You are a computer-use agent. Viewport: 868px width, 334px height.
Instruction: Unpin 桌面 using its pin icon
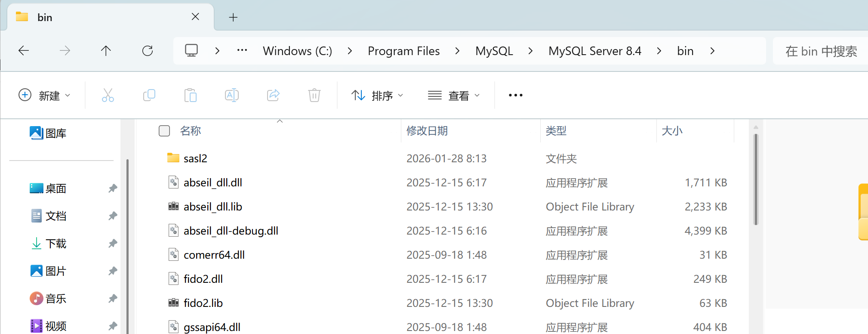point(113,189)
